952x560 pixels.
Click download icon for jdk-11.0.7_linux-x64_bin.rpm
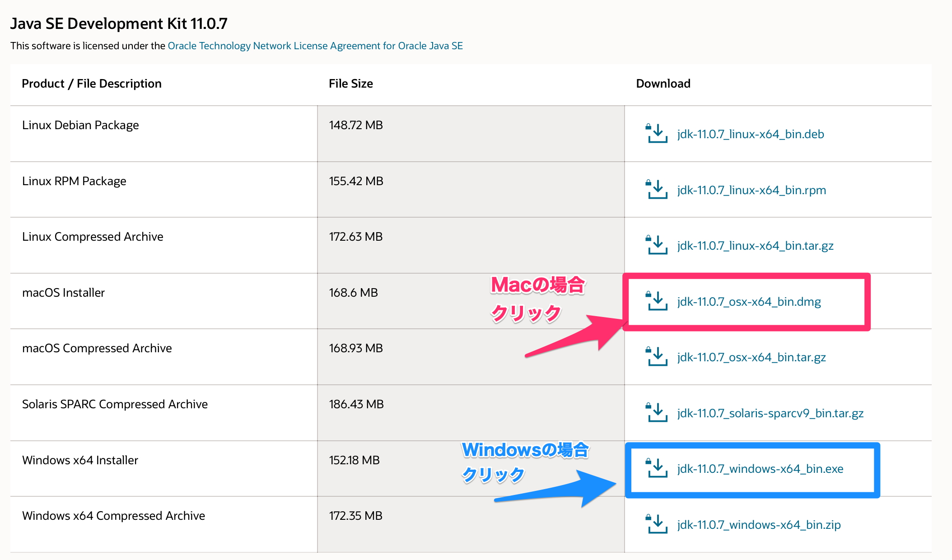coord(657,190)
